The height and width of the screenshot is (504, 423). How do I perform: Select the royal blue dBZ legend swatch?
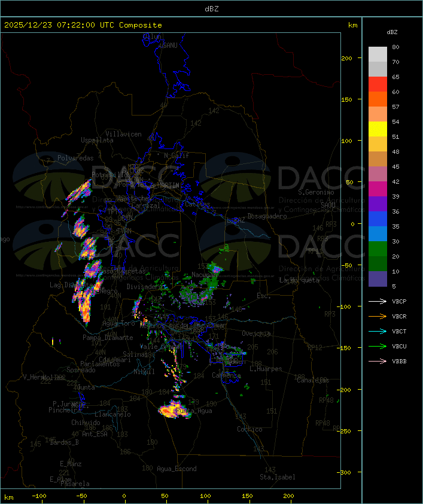[378, 219]
